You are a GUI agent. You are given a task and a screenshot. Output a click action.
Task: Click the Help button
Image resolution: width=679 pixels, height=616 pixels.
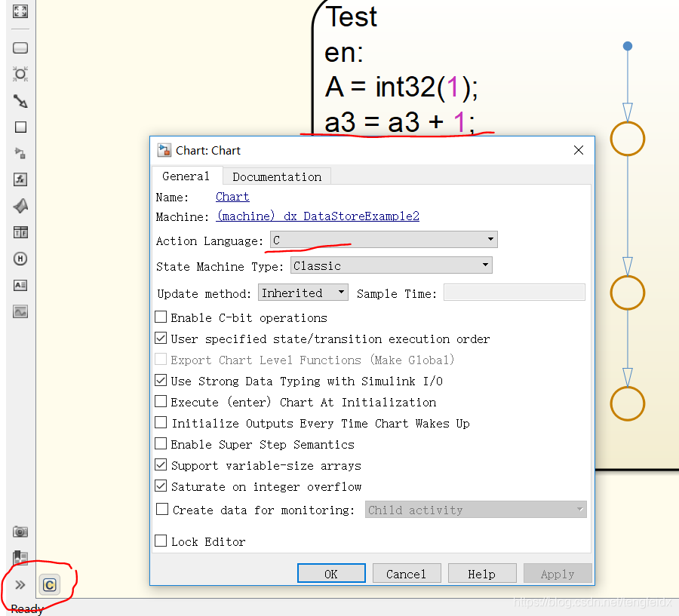[482, 574]
